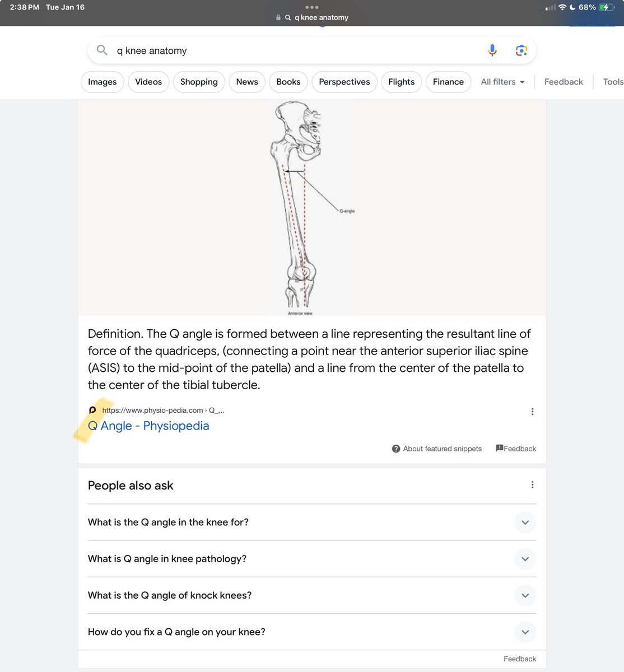Open featured snippet three-dot options menu
Viewport: 624px width, 672px height.
(x=532, y=412)
